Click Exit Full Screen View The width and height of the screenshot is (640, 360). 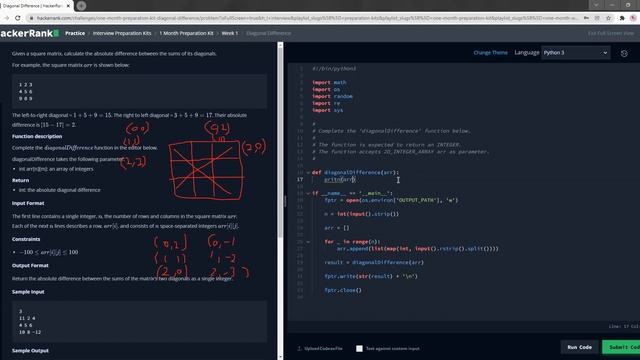click(611, 33)
